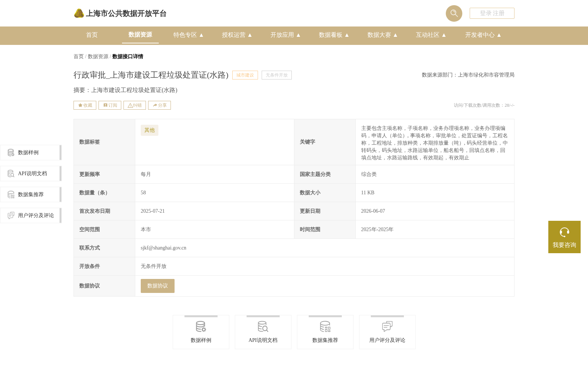Viewport: 588px width, 368px height.
Task: Click the 纠错 warning button
Action: click(x=135, y=105)
